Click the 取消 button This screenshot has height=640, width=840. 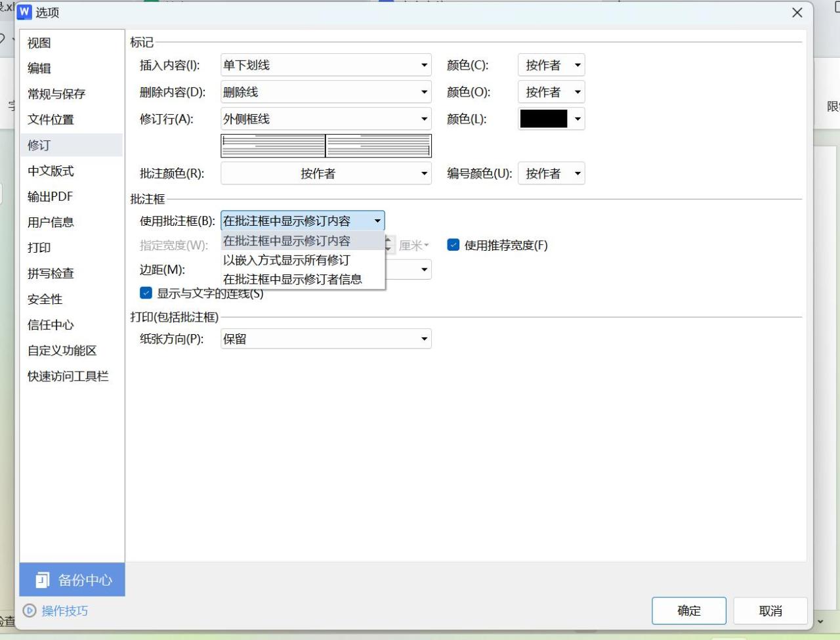point(770,610)
